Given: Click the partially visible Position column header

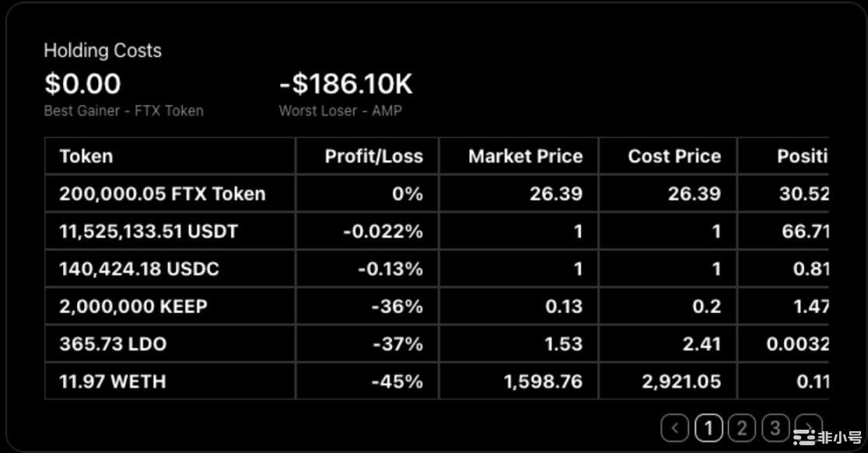Looking at the screenshot, I should [x=801, y=156].
